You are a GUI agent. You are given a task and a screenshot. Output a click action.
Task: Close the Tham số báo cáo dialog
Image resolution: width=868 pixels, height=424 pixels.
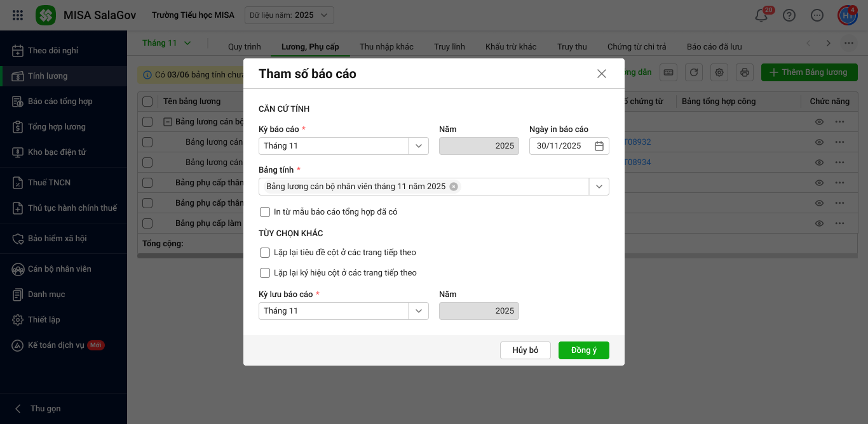(x=601, y=74)
